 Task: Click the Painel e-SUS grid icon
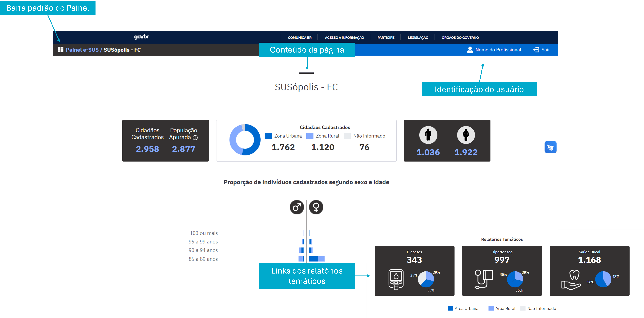pos(61,49)
